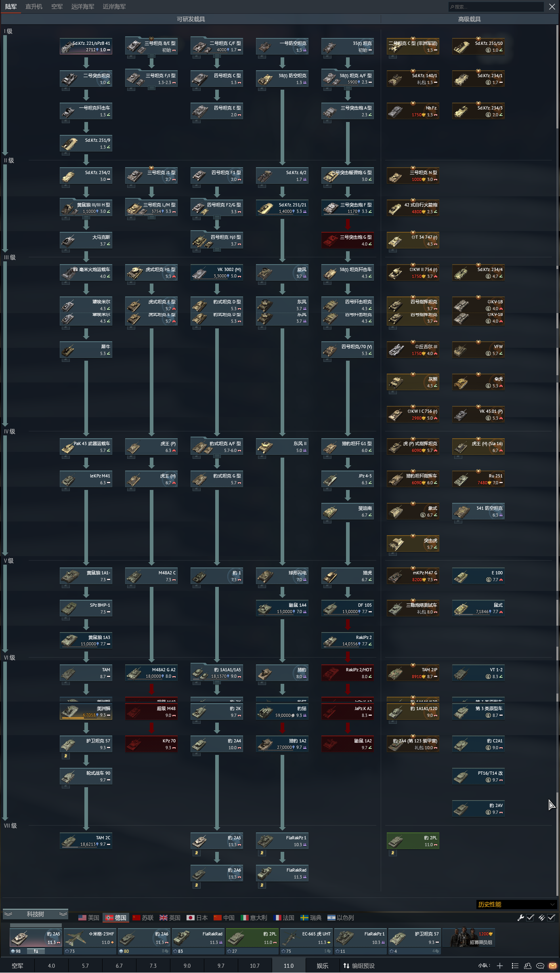Expand the 三号坦克 B/E 型 vehicle group
Screen dimensions: 560x973
pos(151,46)
